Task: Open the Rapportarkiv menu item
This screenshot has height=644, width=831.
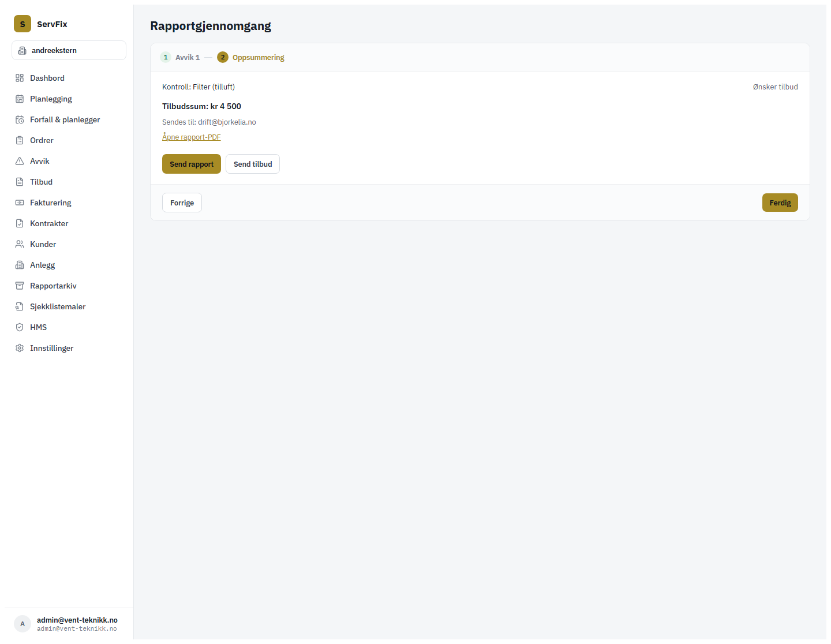Action: pyautogui.click(x=69, y=286)
